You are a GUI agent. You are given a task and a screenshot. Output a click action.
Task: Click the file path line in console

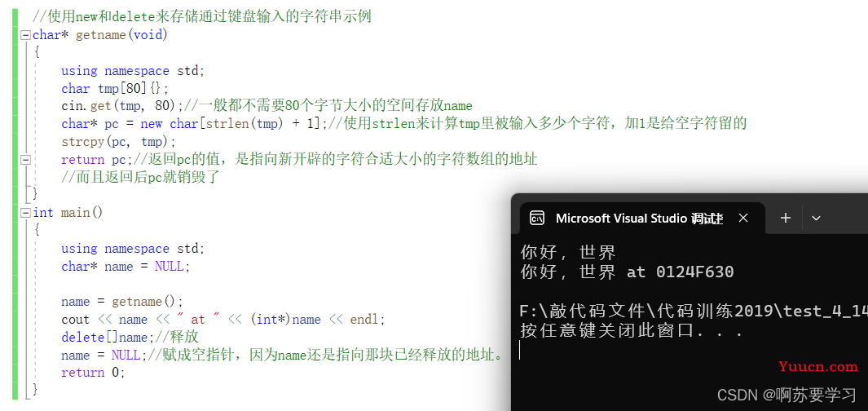click(x=694, y=312)
